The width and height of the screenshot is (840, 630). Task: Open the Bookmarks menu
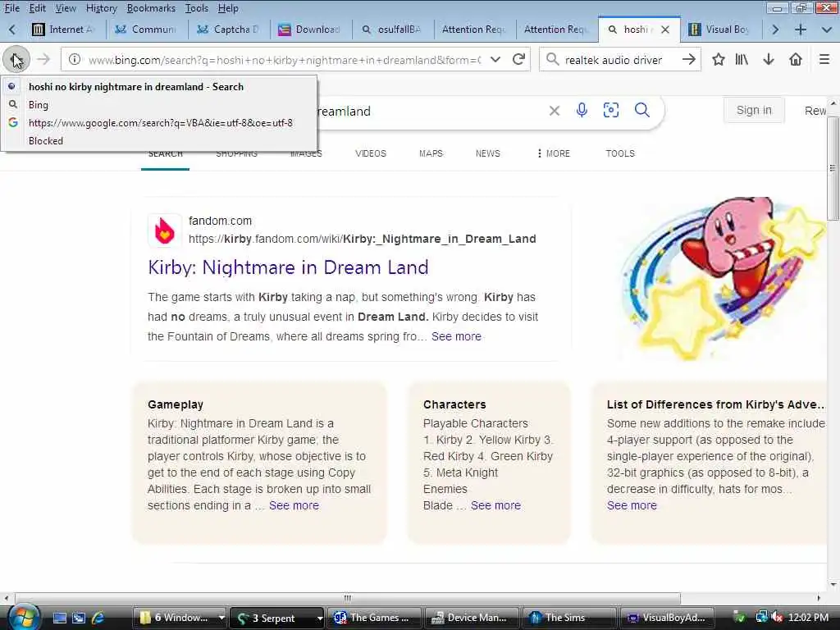[151, 8]
